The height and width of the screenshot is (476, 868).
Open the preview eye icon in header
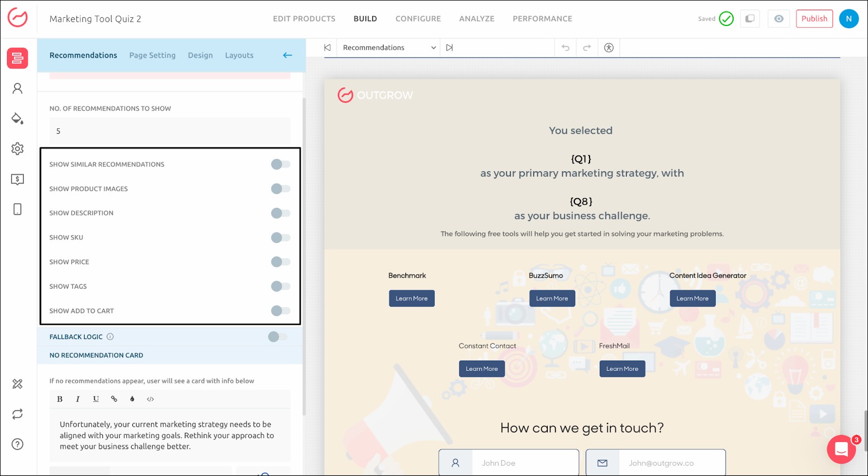pos(779,19)
